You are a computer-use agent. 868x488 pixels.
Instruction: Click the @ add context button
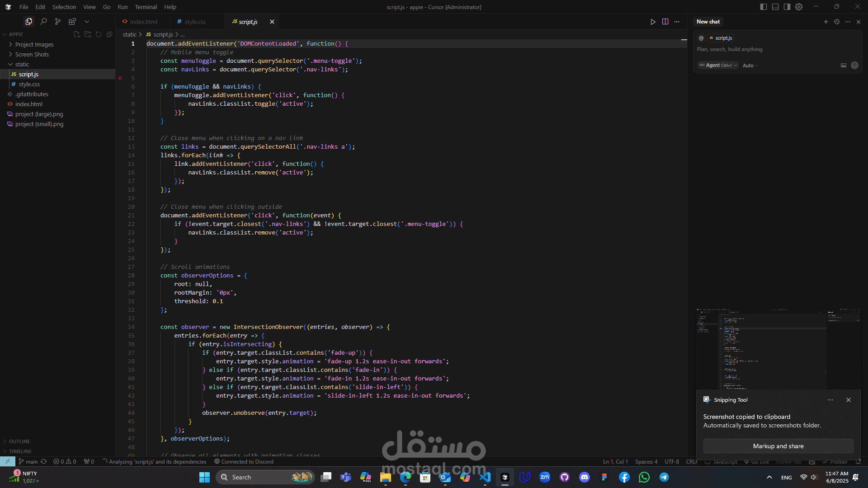coord(701,38)
